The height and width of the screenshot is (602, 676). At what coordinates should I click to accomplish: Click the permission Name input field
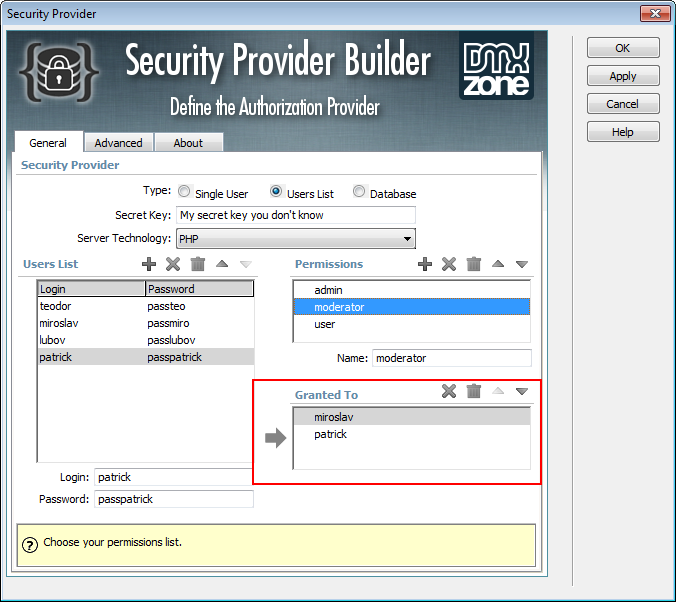(x=452, y=358)
